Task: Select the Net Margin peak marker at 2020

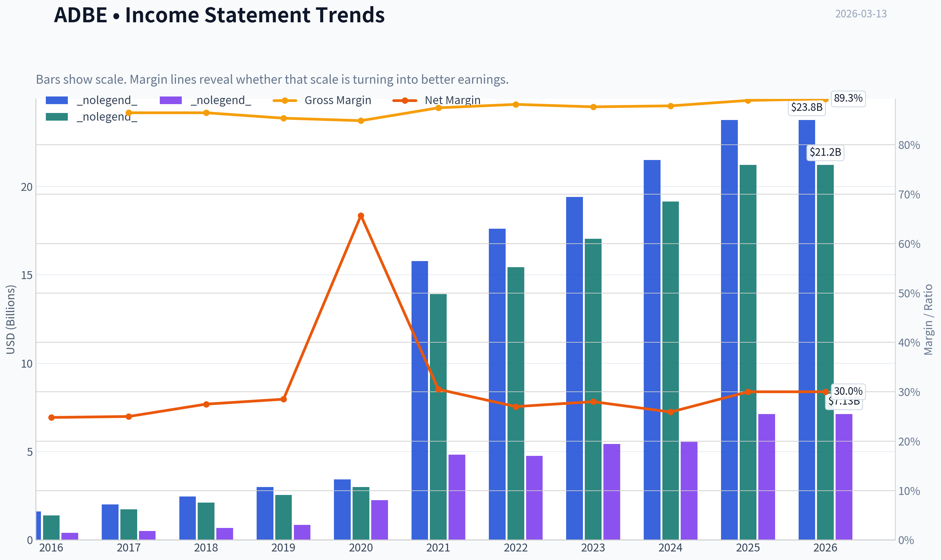Action: [361, 216]
